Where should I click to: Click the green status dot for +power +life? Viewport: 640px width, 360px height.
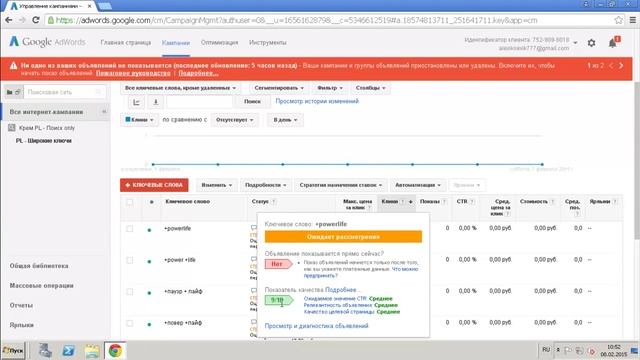[x=149, y=262]
